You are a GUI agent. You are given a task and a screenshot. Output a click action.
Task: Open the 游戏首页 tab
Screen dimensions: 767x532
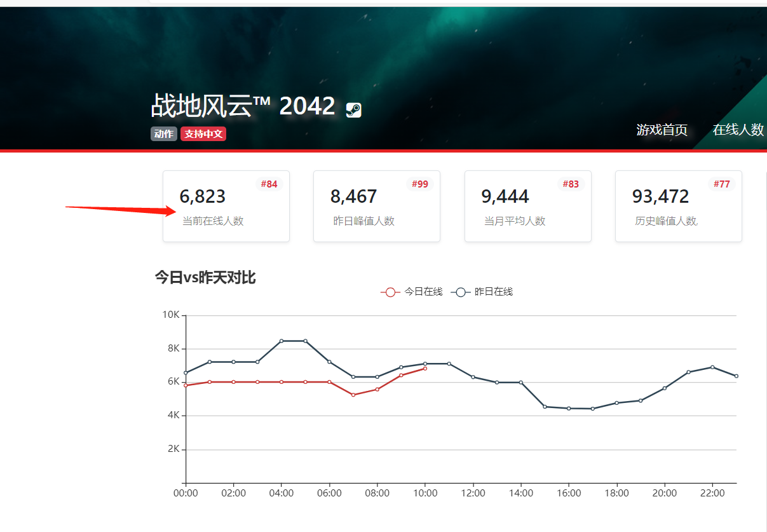(662, 130)
